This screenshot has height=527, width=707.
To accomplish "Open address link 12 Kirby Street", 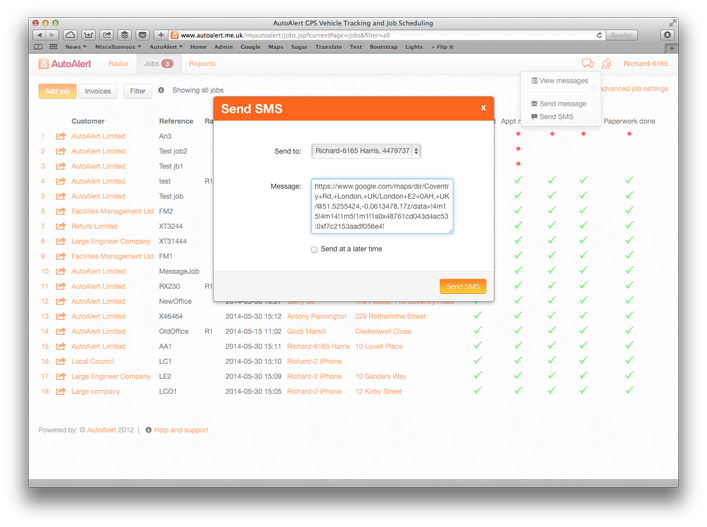I will click(378, 391).
